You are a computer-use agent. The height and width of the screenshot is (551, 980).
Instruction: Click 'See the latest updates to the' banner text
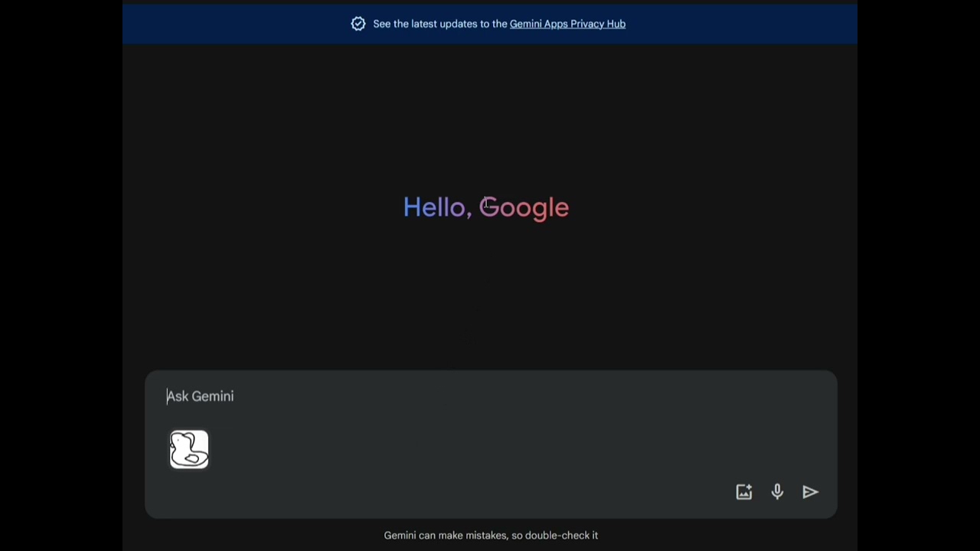tap(440, 24)
